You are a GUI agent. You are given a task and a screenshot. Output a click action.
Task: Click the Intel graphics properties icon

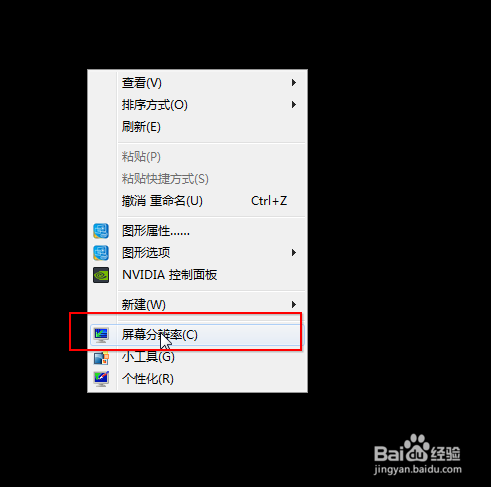[101, 231]
